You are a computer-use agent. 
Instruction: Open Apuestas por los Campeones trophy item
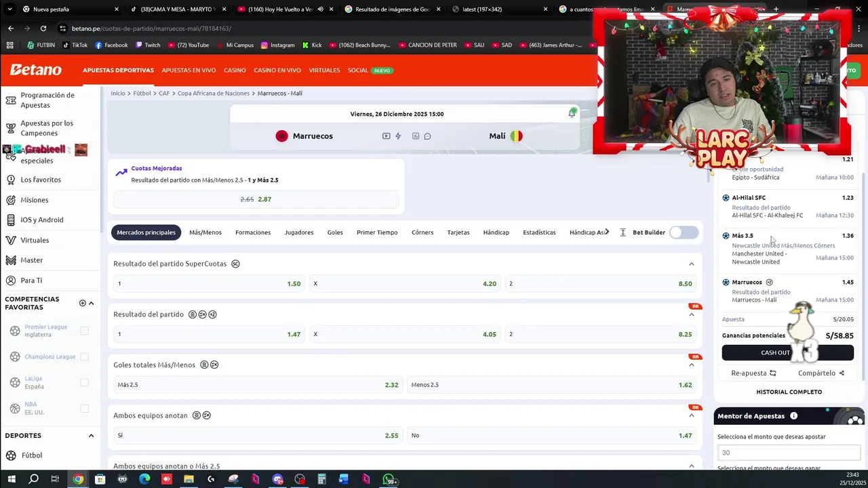point(47,128)
